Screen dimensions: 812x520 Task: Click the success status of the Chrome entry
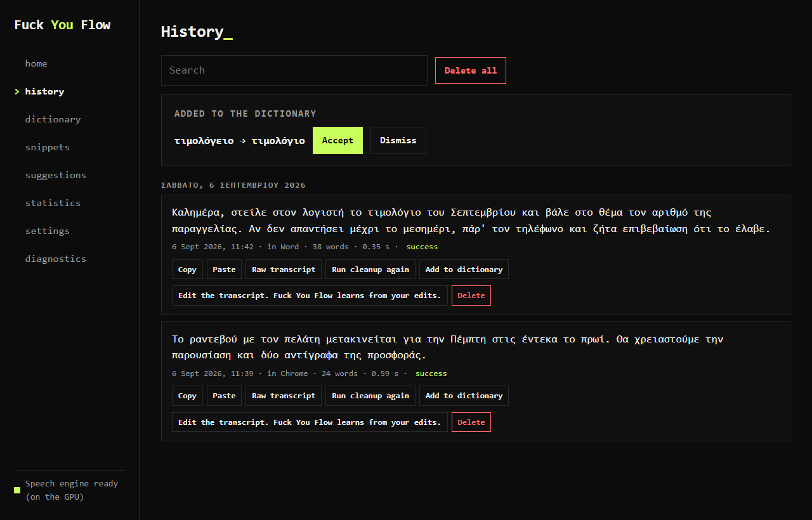pyautogui.click(x=431, y=374)
